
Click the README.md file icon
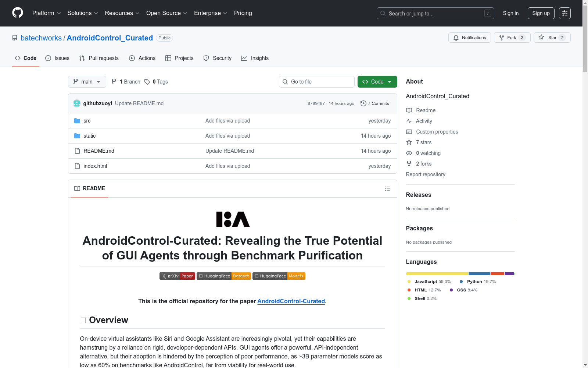coord(77,151)
